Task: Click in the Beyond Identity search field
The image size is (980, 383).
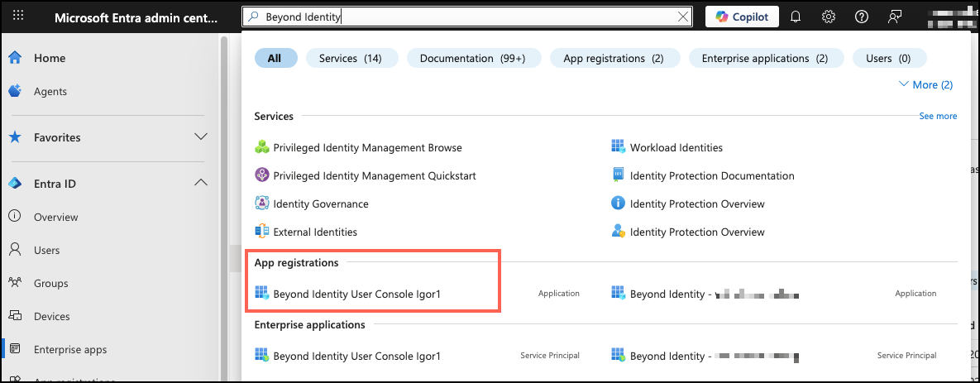Action: [x=463, y=17]
